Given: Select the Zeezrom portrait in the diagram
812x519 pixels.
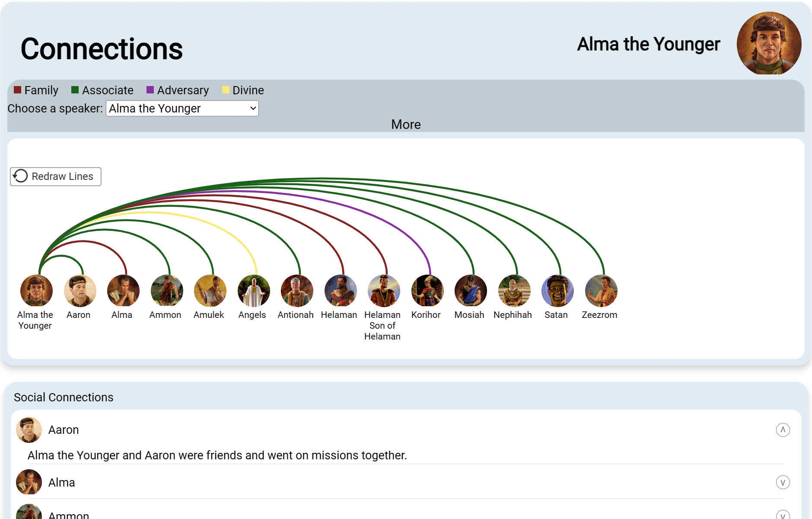Looking at the screenshot, I should tap(601, 291).
